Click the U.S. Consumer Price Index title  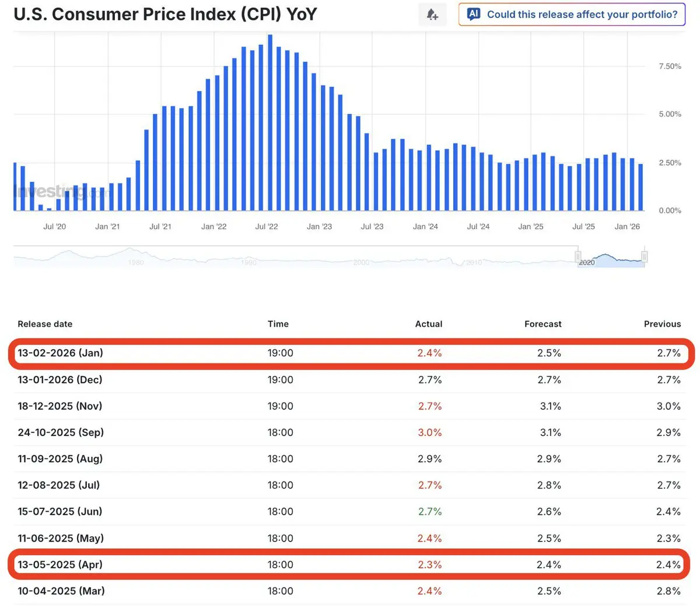(165, 15)
